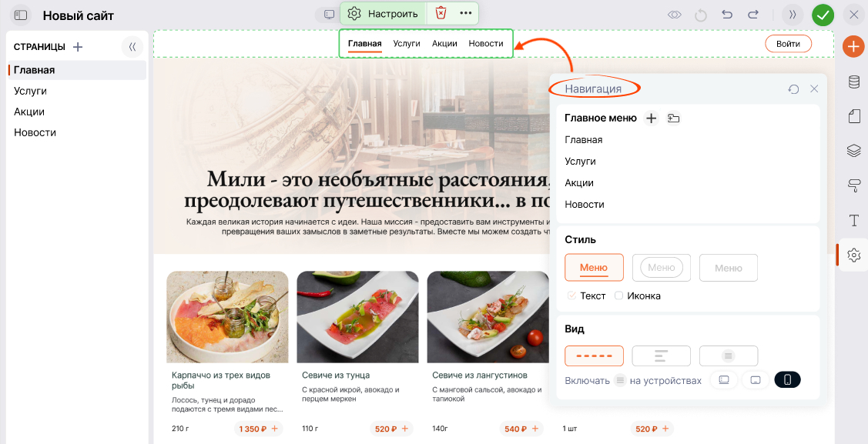Open the Услуги page in pages list

pyautogui.click(x=31, y=91)
